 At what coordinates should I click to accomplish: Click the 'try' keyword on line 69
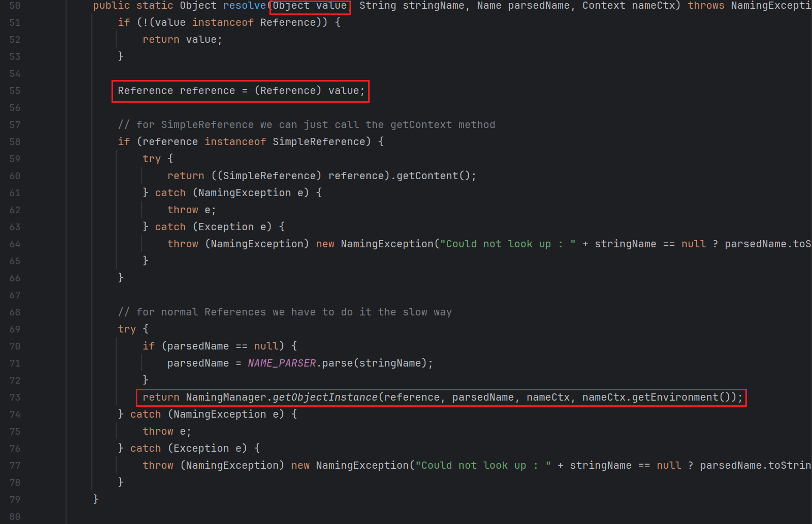pos(127,329)
